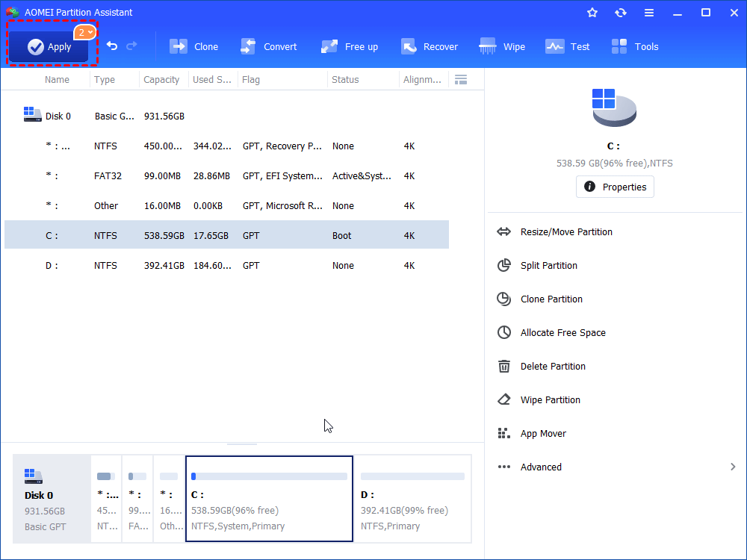This screenshot has height=560, width=747.
Task: Click the refresh icon in title bar
Action: click(620, 13)
